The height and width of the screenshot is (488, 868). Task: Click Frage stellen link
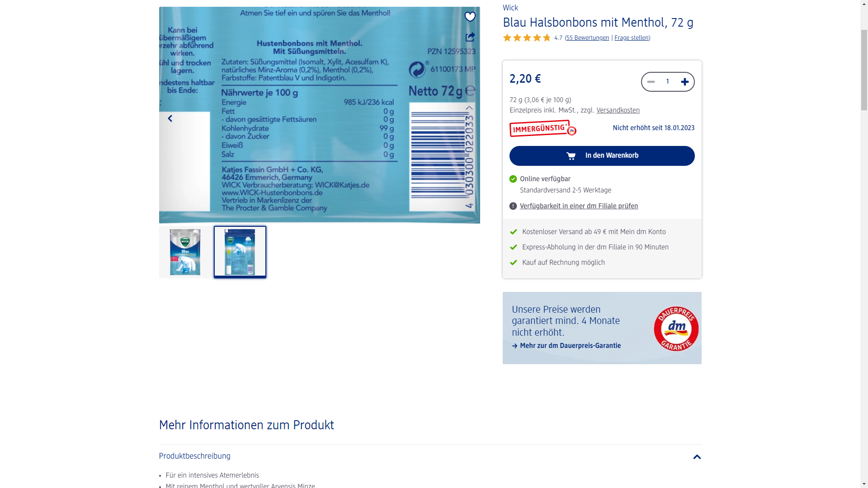(x=632, y=38)
